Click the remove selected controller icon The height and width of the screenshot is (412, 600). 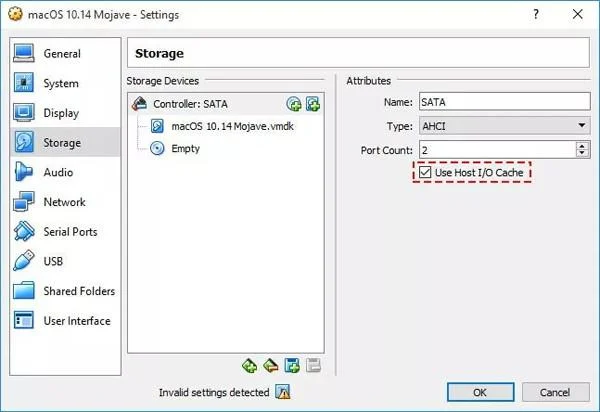coord(271,366)
